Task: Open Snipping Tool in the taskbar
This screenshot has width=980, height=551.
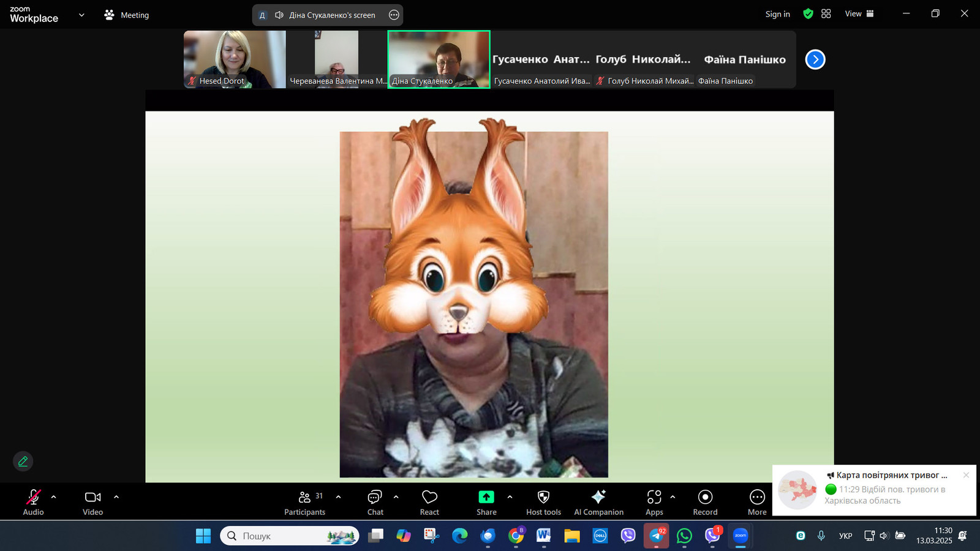Action: tap(432, 536)
